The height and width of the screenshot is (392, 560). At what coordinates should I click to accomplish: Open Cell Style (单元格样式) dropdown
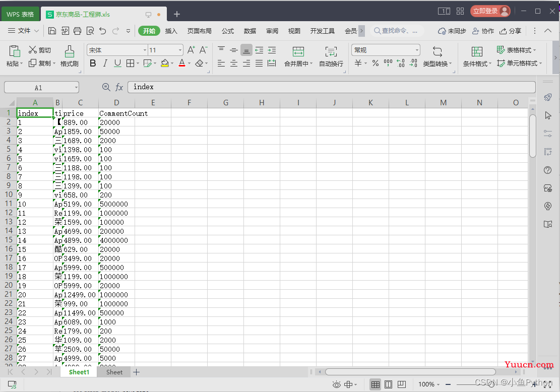520,63
